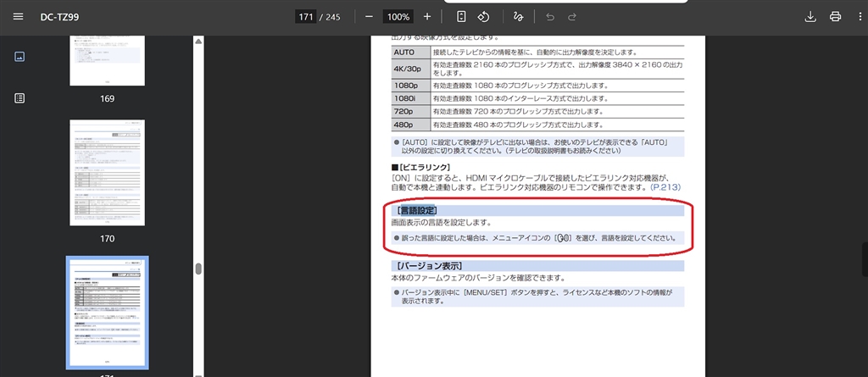The height and width of the screenshot is (377, 868).
Task: Enable the draw annotation tool
Action: click(519, 17)
